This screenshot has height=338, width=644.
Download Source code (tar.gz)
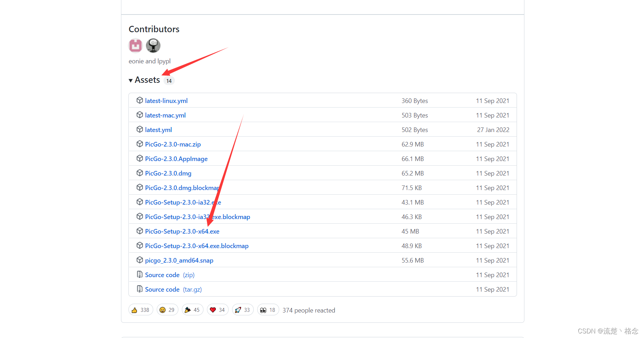click(x=173, y=290)
